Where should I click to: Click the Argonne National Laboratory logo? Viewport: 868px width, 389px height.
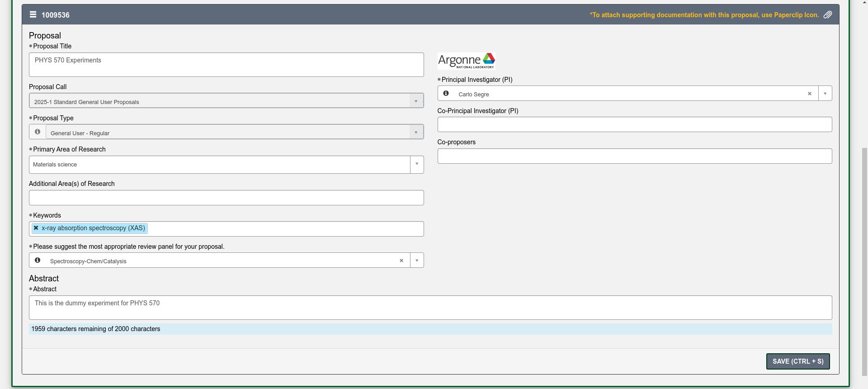click(x=466, y=61)
